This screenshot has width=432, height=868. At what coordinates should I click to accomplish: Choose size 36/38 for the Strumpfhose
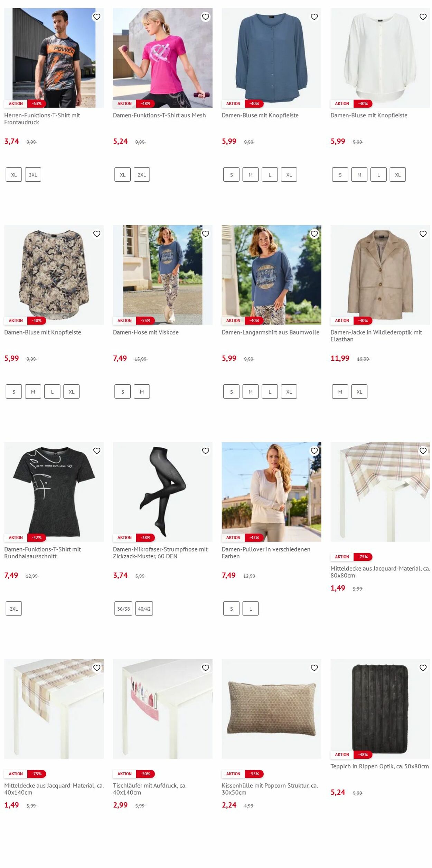[x=123, y=609]
